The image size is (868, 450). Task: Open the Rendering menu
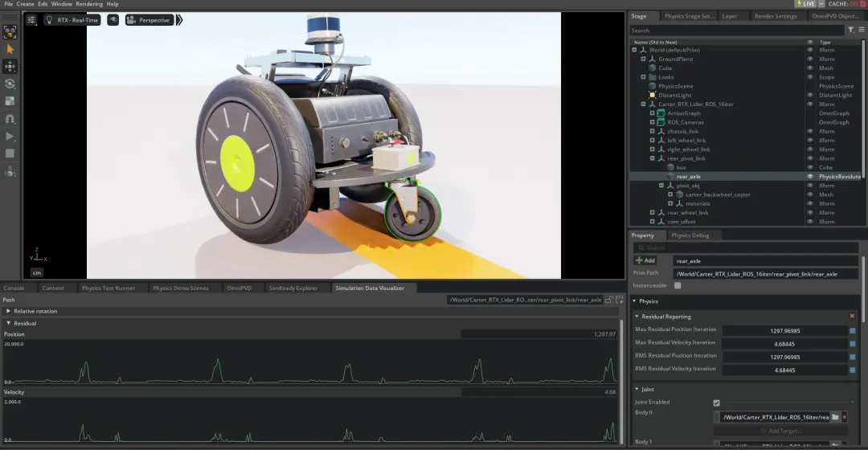89,4
